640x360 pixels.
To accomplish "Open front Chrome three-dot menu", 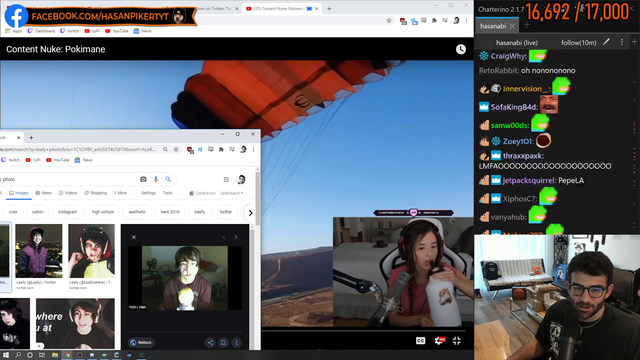I will [x=253, y=149].
